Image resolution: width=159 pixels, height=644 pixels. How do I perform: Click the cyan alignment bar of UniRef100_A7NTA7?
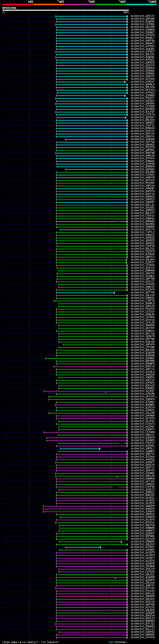pyautogui.click(x=91, y=82)
